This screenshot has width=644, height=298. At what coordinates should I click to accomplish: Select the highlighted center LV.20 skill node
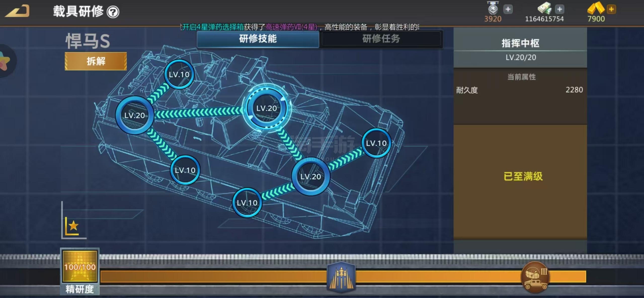pyautogui.click(x=266, y=108)
